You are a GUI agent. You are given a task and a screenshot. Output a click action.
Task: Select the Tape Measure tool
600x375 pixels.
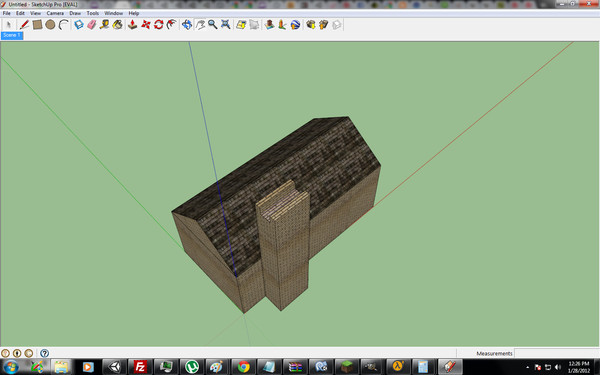pyautogui.click(x=104, y=25)
